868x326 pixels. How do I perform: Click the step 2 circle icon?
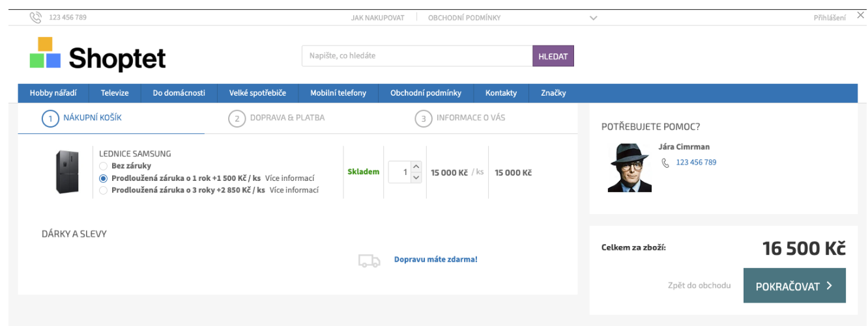tap(237, 119)
